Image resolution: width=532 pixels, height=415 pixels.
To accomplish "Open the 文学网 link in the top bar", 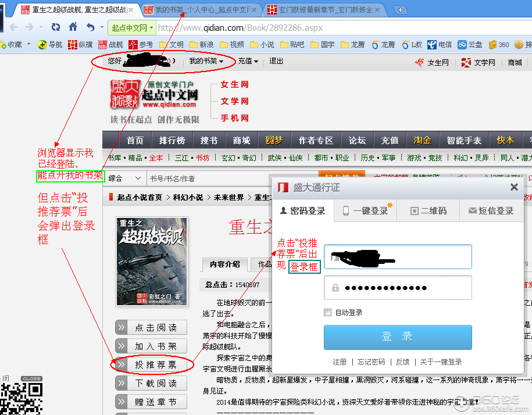I will point(479,62).
